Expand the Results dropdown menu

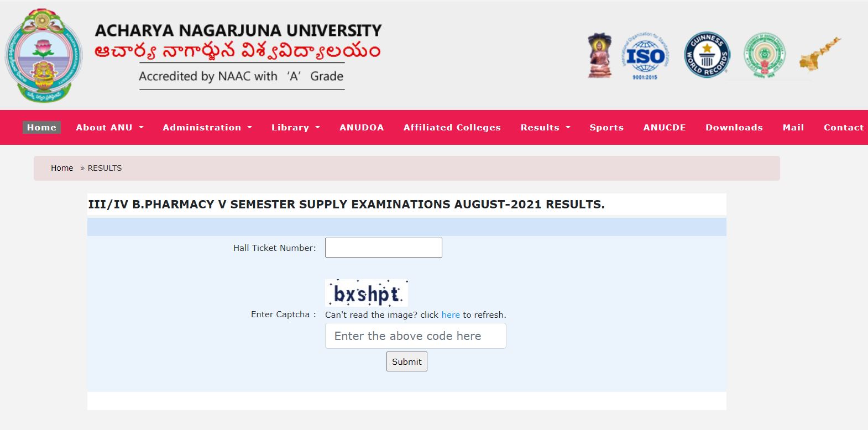(x=545, y=127)
